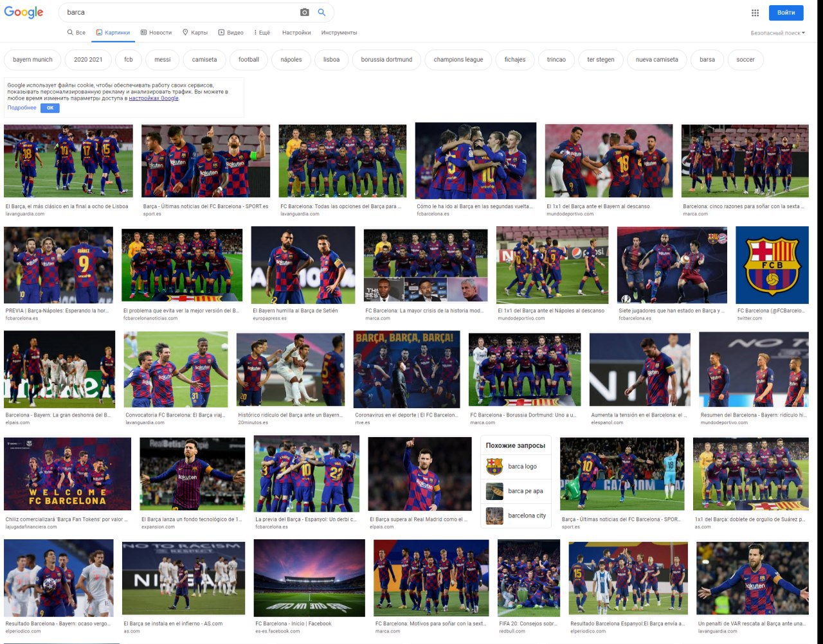The image size is (823, 644).
Task: Open 'Aumenta la tensión en el Barcelona' caption
Action: coord(638,415)
